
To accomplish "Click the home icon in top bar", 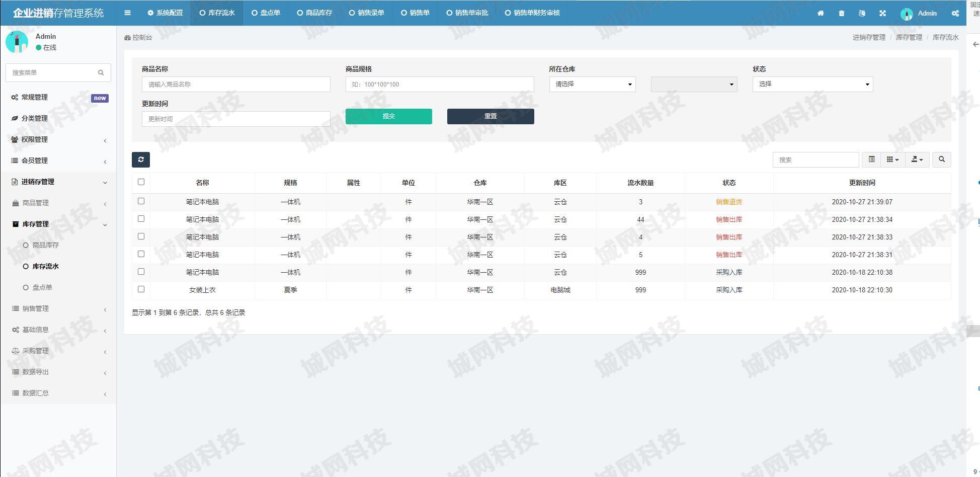I will point(821,13).
